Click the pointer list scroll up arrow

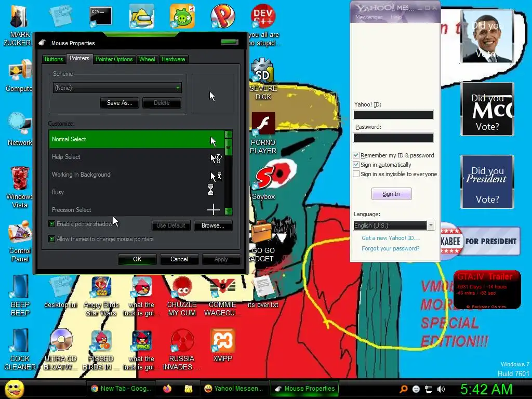coord(229,135)
